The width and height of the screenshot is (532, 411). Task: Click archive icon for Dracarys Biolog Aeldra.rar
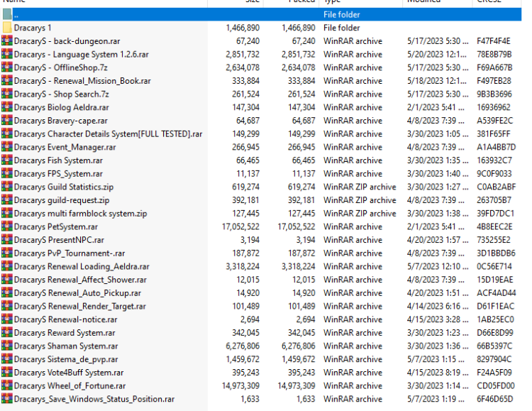pos(7,107)
